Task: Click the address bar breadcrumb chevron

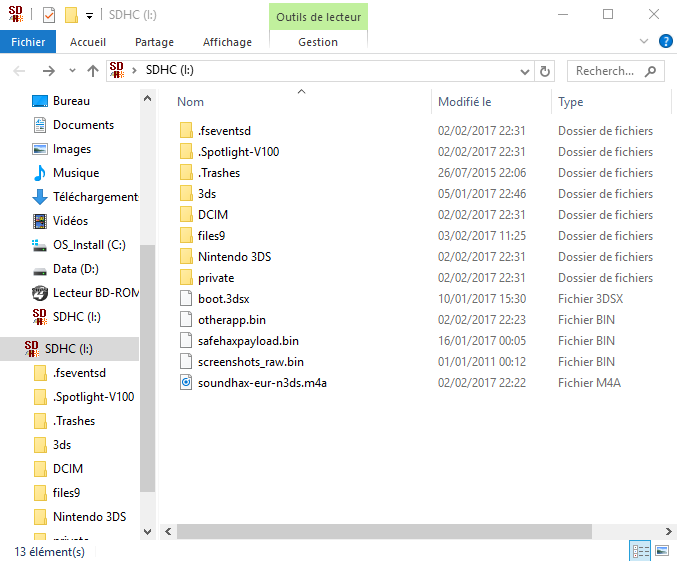Action: coord(134,70)
